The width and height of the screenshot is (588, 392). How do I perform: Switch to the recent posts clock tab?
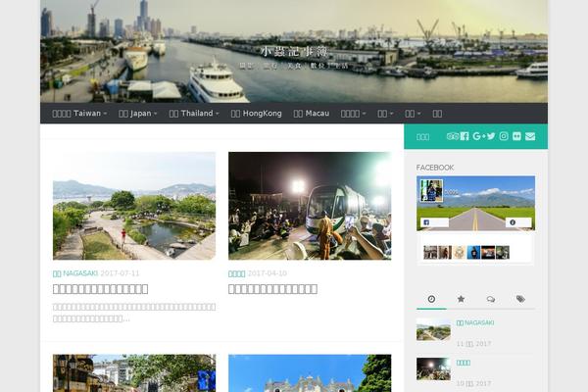tap(431, 299)
